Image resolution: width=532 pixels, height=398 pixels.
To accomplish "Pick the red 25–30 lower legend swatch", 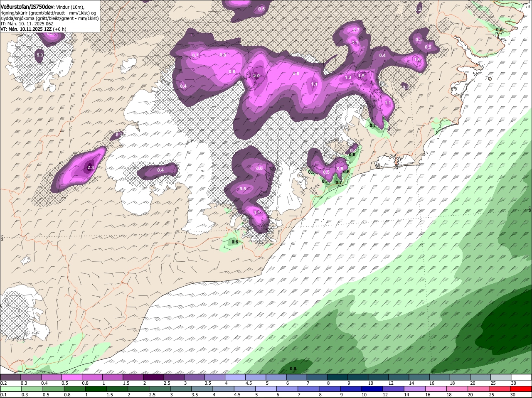I will coord(500,389).
